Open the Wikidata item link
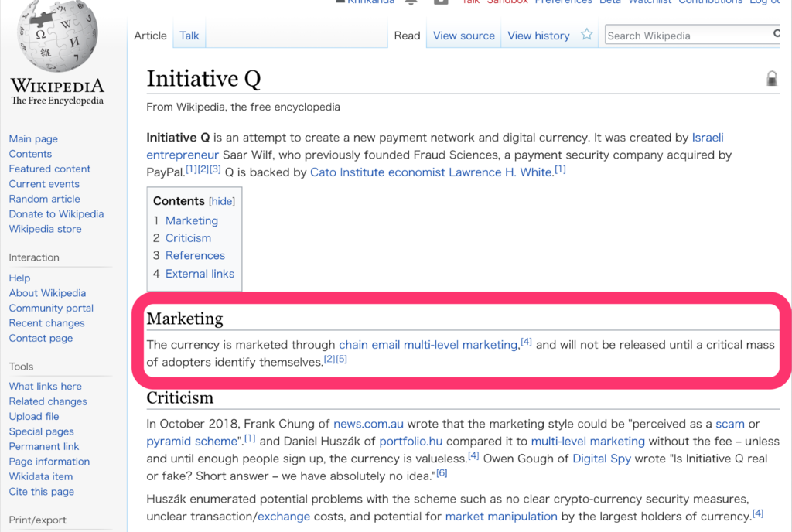 (41, 476)
